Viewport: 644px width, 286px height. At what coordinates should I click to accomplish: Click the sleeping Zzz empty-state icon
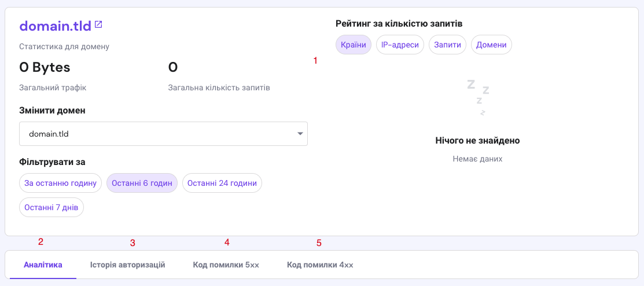pos(479,97)
